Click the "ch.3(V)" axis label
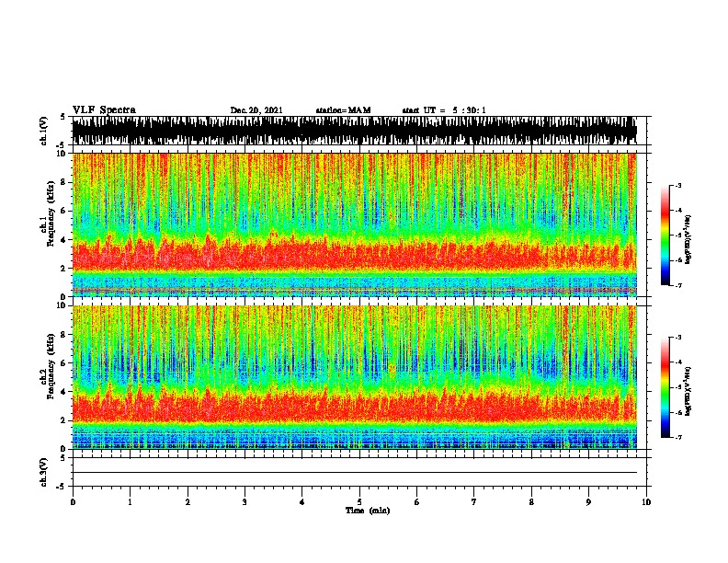The height and width of the screenshot is (563, 728). pyautogui.click(x=44, y=472)
